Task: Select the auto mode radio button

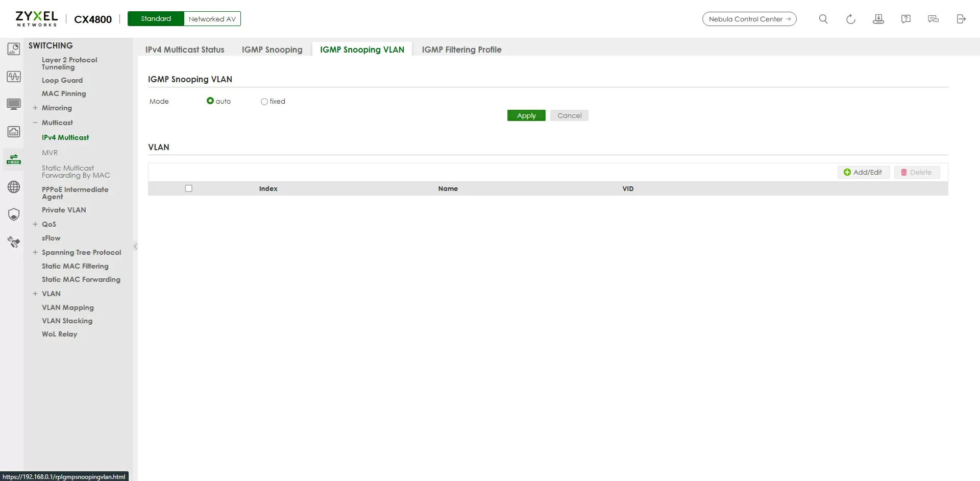Action: pos(210,101)
